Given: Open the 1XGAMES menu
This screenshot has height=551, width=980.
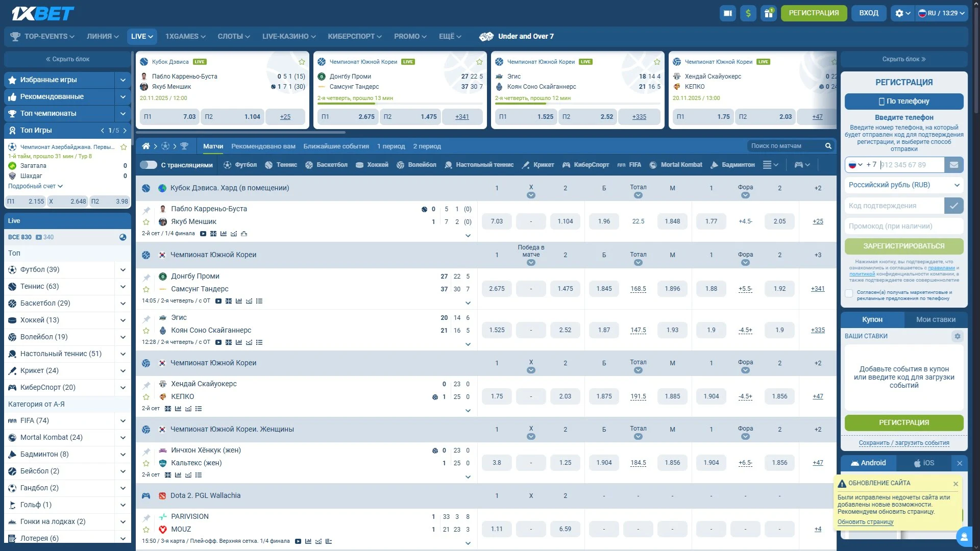Looking at the screenshot, I should pos(185,36).
